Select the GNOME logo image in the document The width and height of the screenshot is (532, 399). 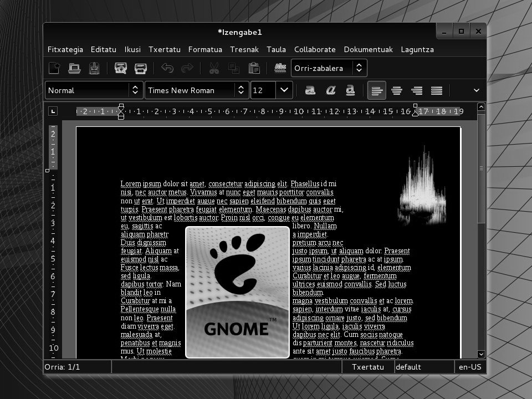[x=238, y=292]
